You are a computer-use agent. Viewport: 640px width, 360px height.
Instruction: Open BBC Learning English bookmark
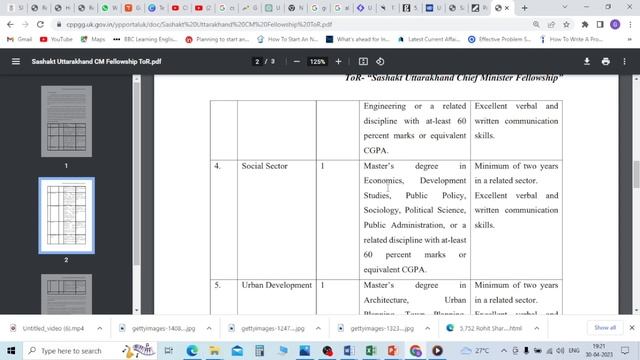coord(145,39)
